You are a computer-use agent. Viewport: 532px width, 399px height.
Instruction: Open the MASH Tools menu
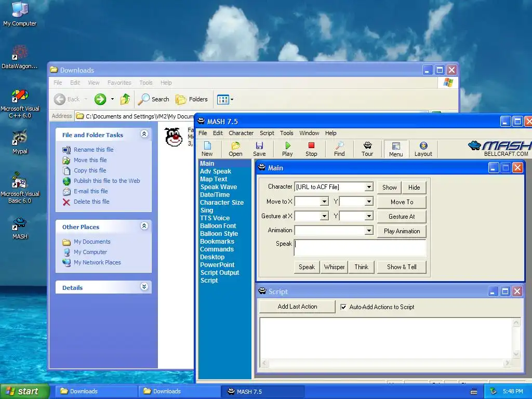tap(286, 133)
